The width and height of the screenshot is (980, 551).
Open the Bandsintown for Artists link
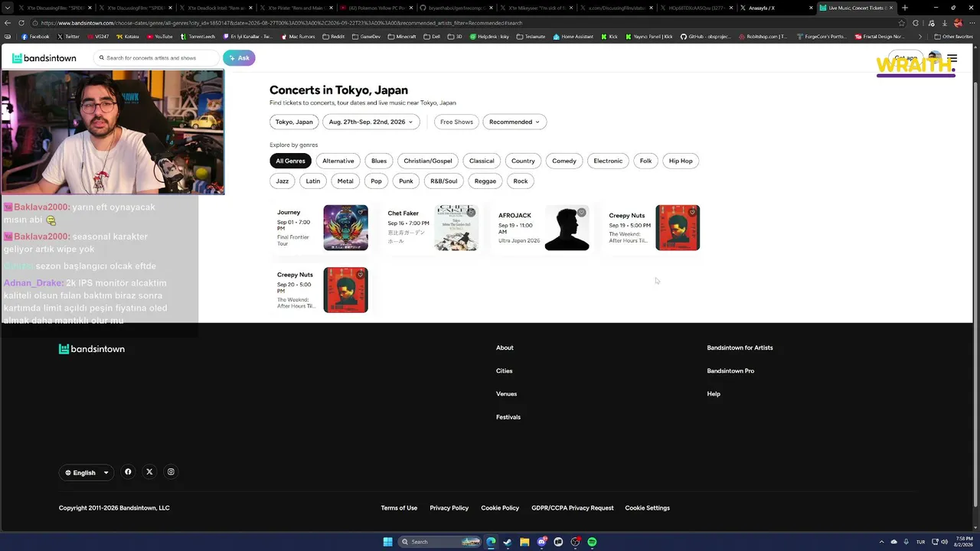click(740, 348)
